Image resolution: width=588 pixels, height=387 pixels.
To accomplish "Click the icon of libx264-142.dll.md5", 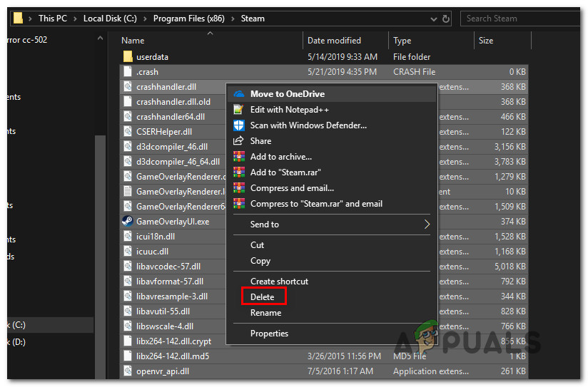I will [128, 356].
